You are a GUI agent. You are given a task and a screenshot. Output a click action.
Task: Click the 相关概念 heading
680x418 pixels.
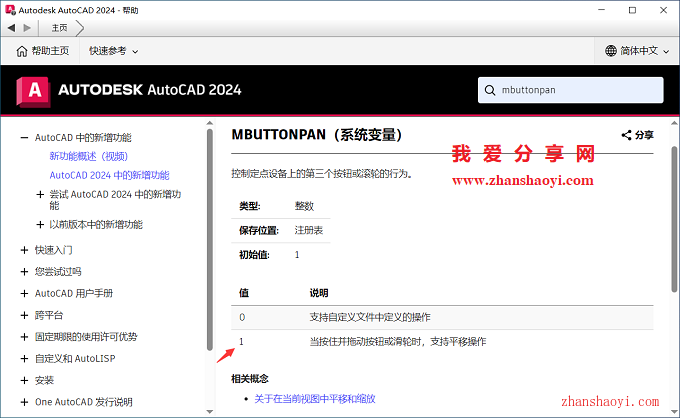(250, 379)
